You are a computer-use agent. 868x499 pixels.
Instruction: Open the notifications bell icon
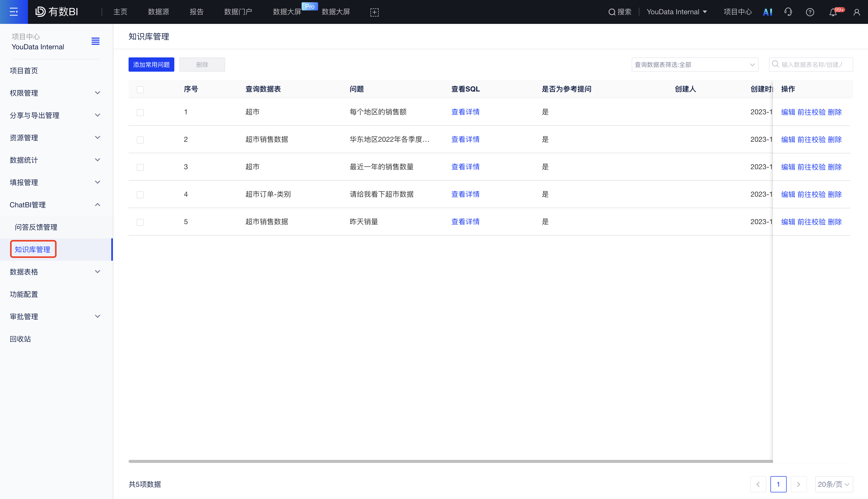(x=833, y=12)
